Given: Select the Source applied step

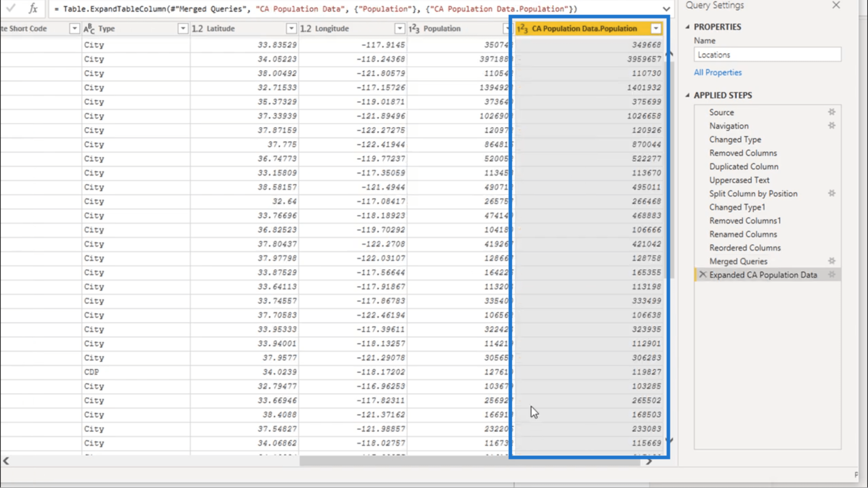Looking at the screenshot, I should [721, 112].
